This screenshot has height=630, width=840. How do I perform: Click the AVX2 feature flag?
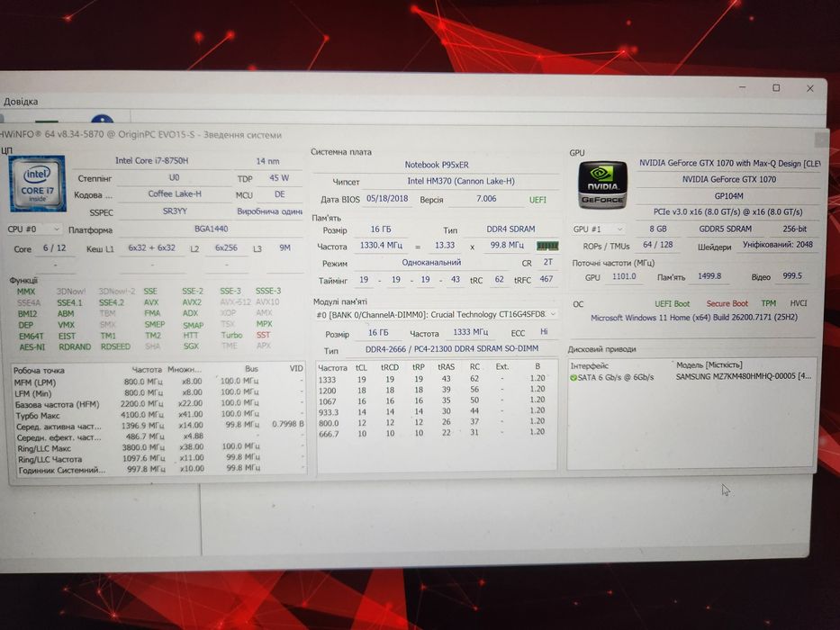[192, 302]
